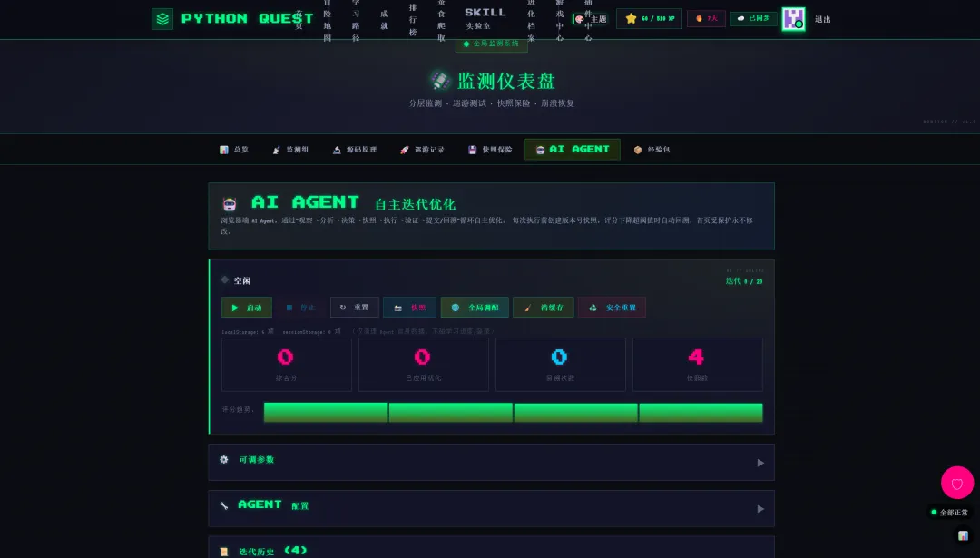
Task: Click the pink 快照 snapshot button
Action: (409, 308)
